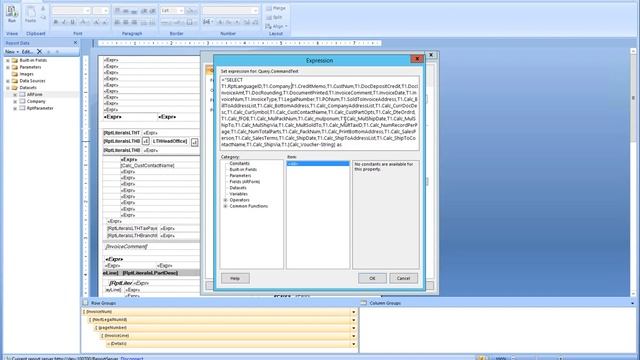Select the RptParameter dataset
640x360 pixels.
tap(40, 108)
